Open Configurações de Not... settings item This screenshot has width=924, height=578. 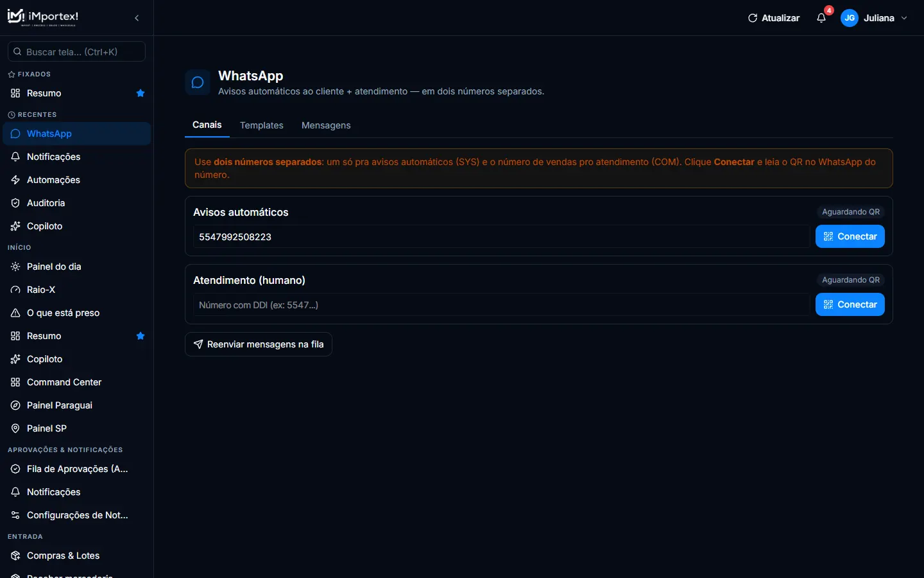tap(76, 515)
